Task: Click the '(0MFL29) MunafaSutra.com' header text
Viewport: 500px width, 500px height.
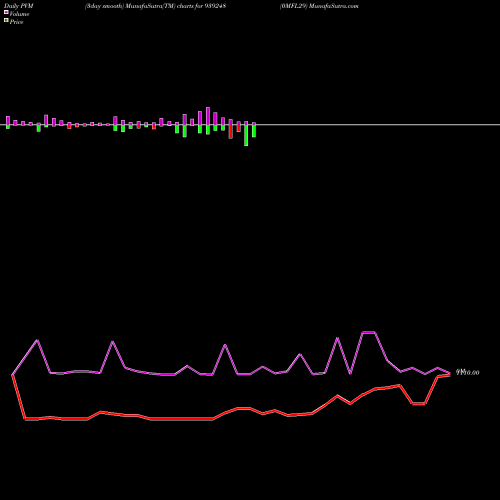Action: point(319,6)
